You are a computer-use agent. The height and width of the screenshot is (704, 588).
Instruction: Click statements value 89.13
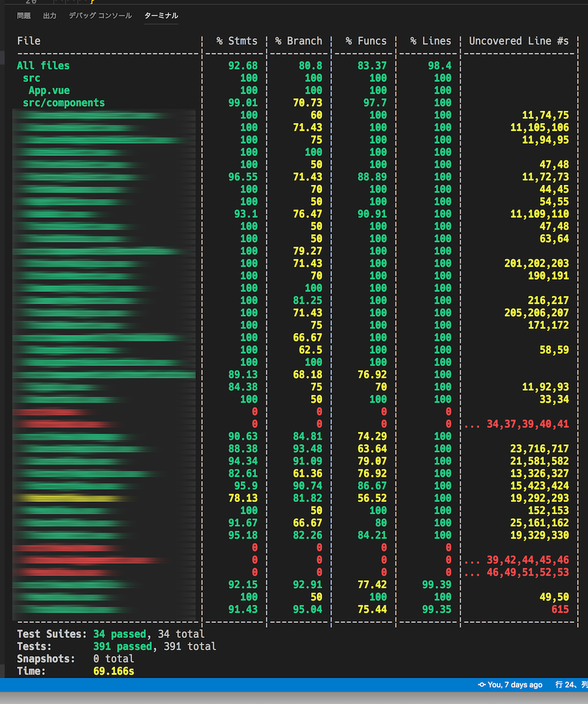click(x=243, y=375)
